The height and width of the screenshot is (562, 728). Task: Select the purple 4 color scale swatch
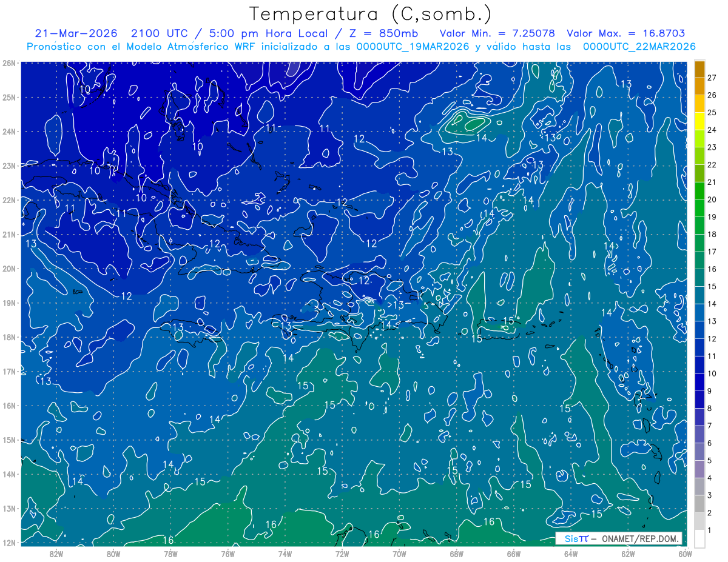pos(699,469)
